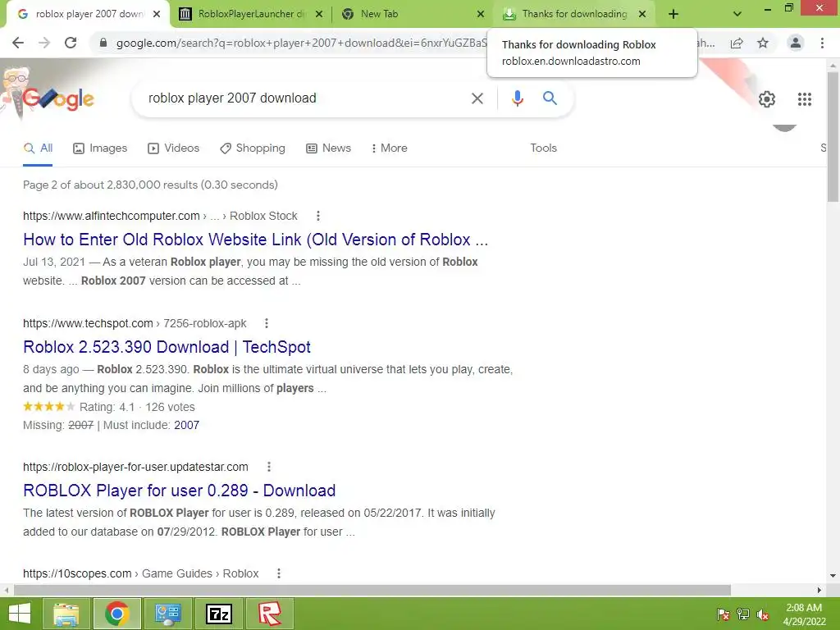The image size is (840, 630).
Task: Switch to RobloxPlayerLauncher tab
Action: [x=252, y=14]
